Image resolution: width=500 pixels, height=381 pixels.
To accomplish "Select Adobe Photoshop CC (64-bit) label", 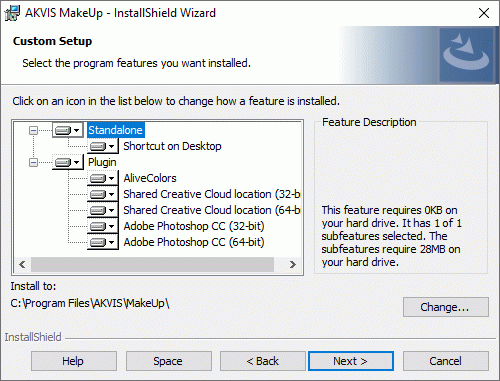I will [194, 242].
